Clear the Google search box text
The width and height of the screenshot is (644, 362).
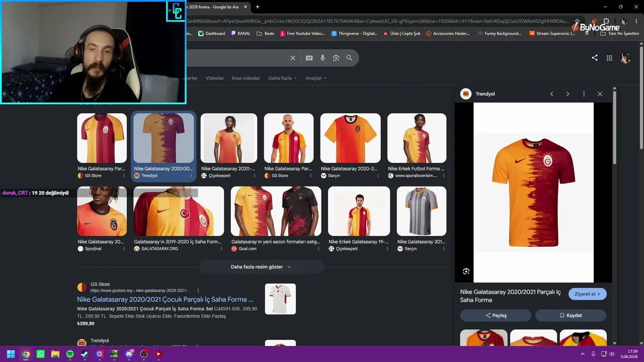293,58
